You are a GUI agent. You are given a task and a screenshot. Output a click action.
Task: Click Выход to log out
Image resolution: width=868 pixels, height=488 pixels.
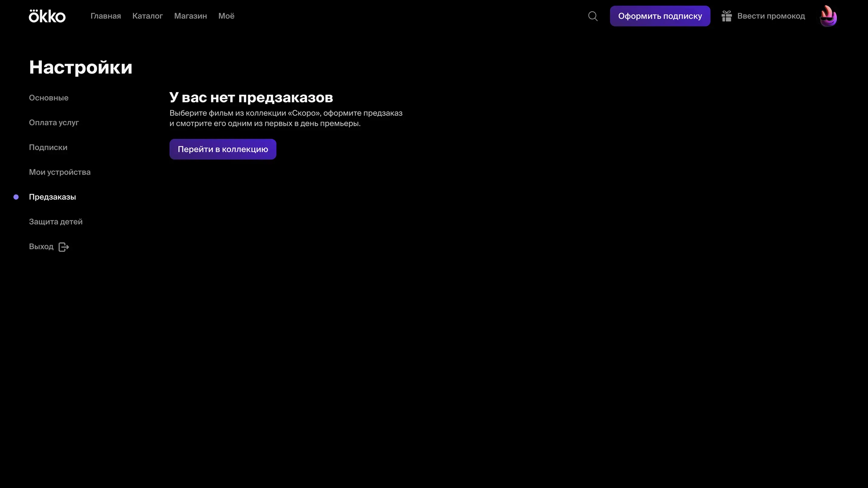41,246
